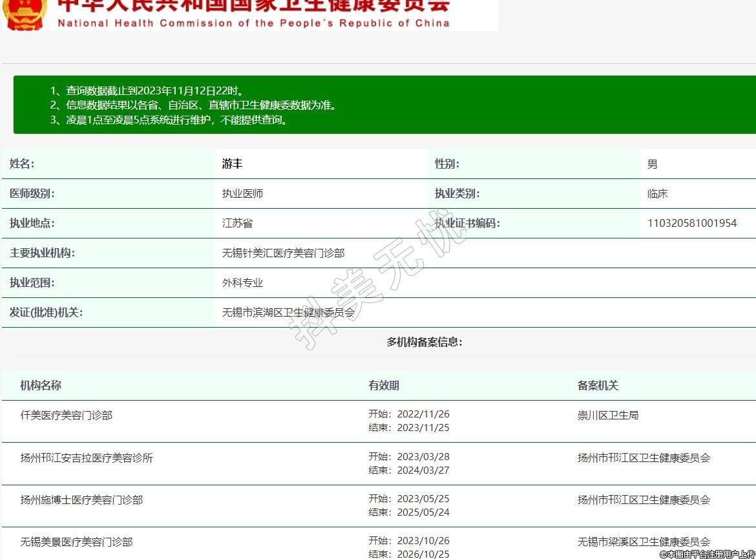This screenshot has height=559, width=756.
Task: Select 无锡针美汇医疗美容门诊部 main institution
Action: [283, 253]
